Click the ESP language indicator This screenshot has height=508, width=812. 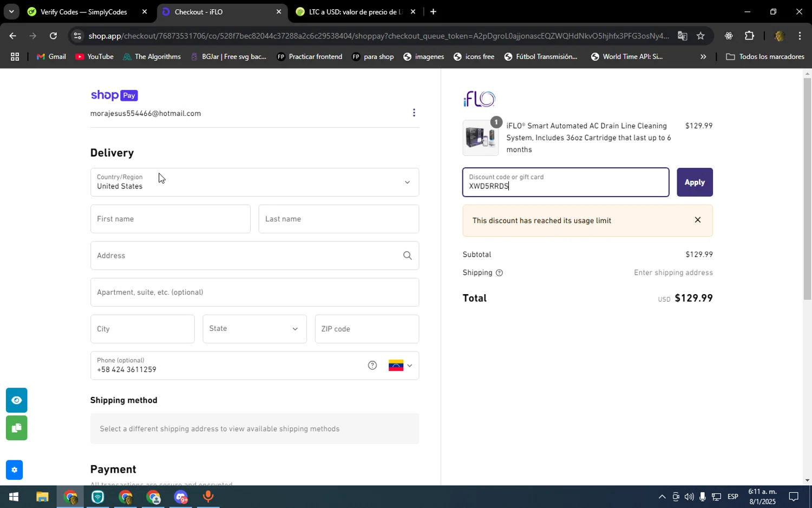coord(733,497)
